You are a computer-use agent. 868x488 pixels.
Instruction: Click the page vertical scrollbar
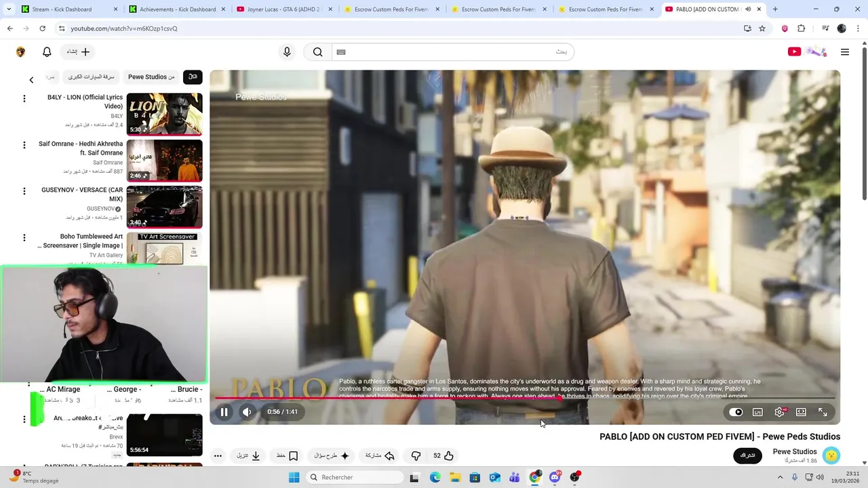[x=864, y=122]
